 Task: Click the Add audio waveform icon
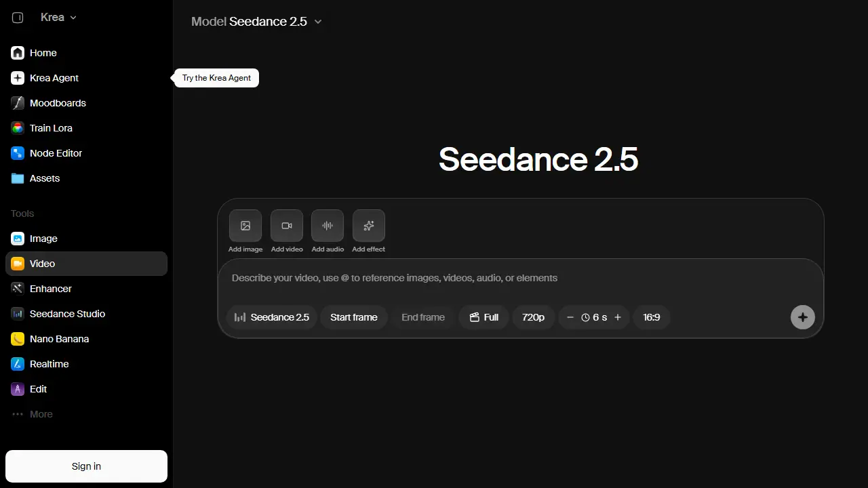pos(328,226)
